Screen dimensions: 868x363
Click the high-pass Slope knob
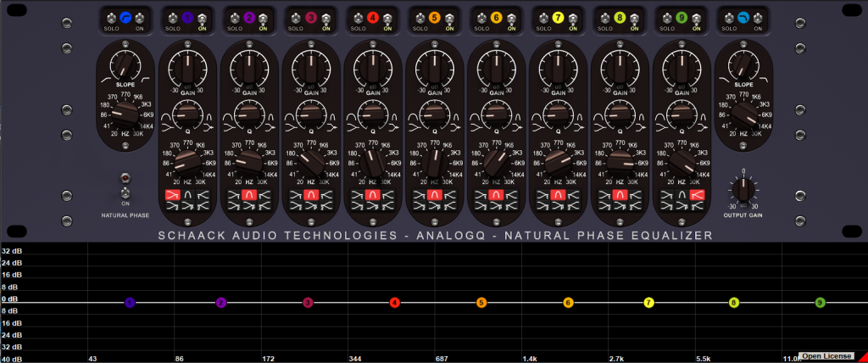click(125, 64)
